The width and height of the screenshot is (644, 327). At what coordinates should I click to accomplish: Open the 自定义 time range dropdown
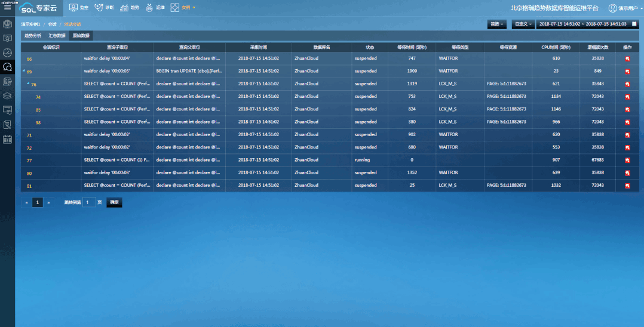[523, 24]
